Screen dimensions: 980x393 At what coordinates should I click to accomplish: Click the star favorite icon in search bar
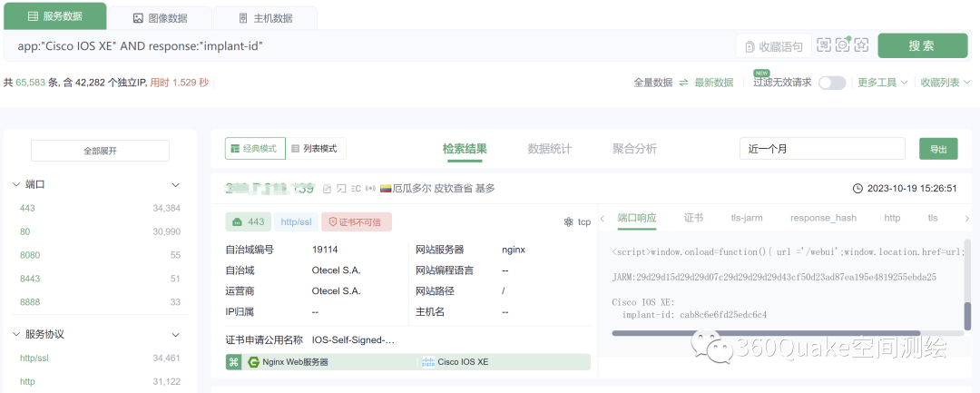tap(862, 45)
